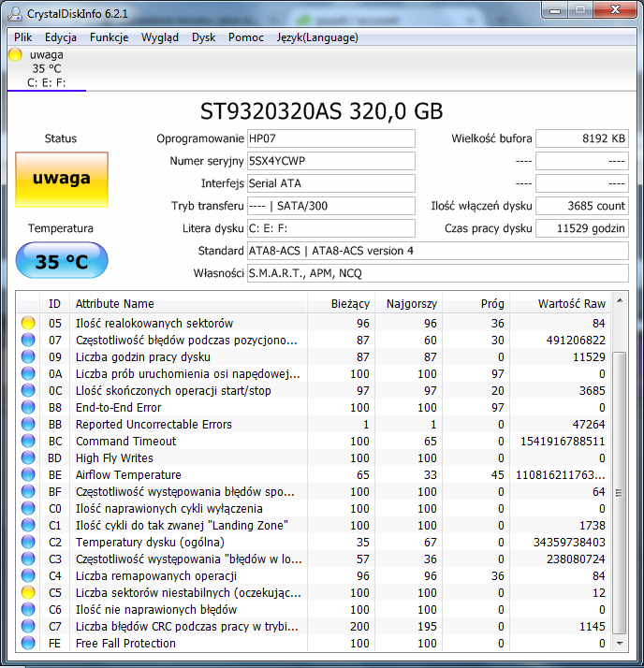Click blue status icon of Reported Uncorrectable Errors
The width and height of the screenshot is (644, 668).
pyautogui.click(x=28, y=424)
